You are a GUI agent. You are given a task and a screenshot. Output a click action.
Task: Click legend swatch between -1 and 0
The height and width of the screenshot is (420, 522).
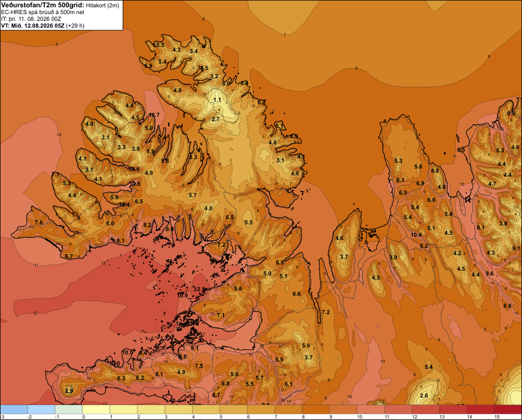tap(68, 410)
